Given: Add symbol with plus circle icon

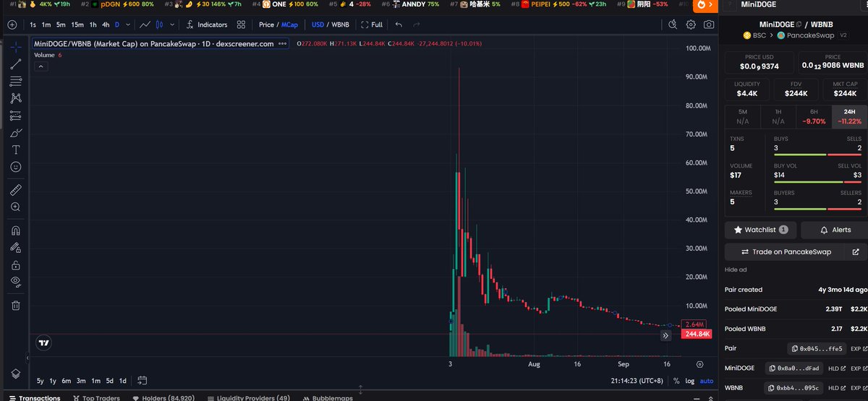Looking at the screenshot, I should (x=12, y=25).
